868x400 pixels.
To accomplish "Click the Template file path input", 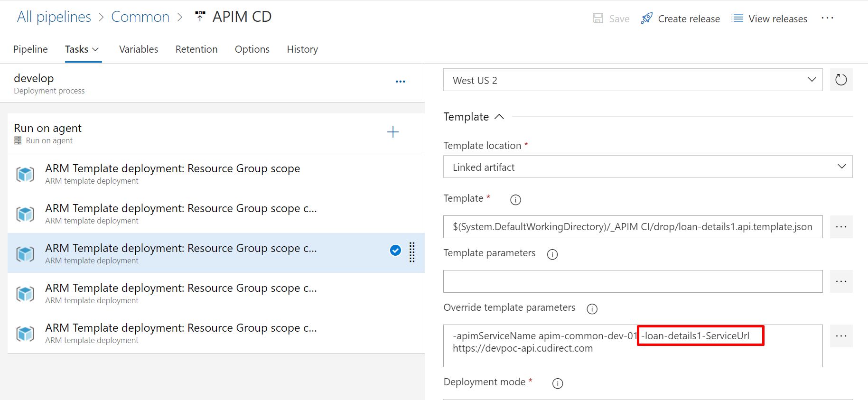I will tap(633, 227).
